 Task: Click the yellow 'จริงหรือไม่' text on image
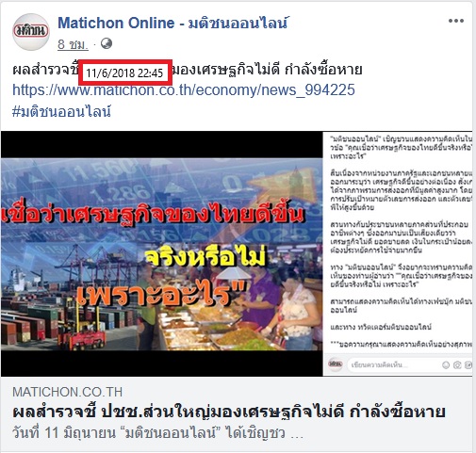[x=205, y=258]
